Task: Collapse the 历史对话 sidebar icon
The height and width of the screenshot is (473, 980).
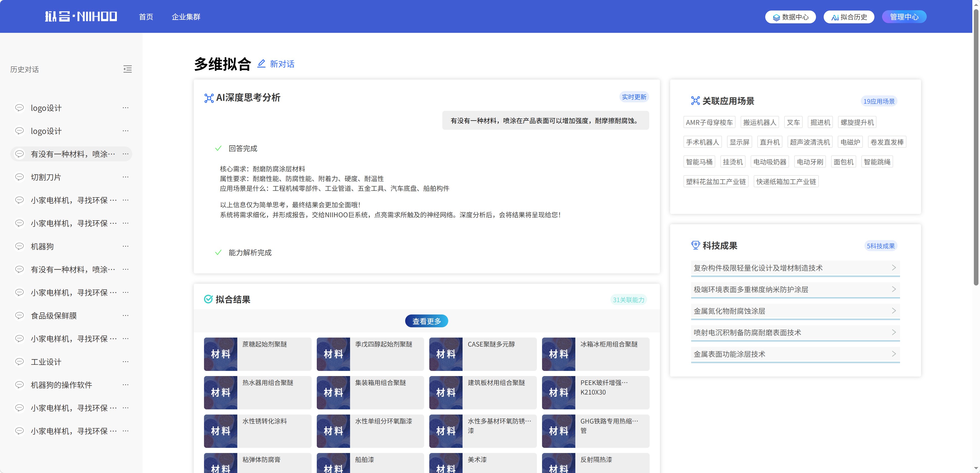Action: [127, 69]
